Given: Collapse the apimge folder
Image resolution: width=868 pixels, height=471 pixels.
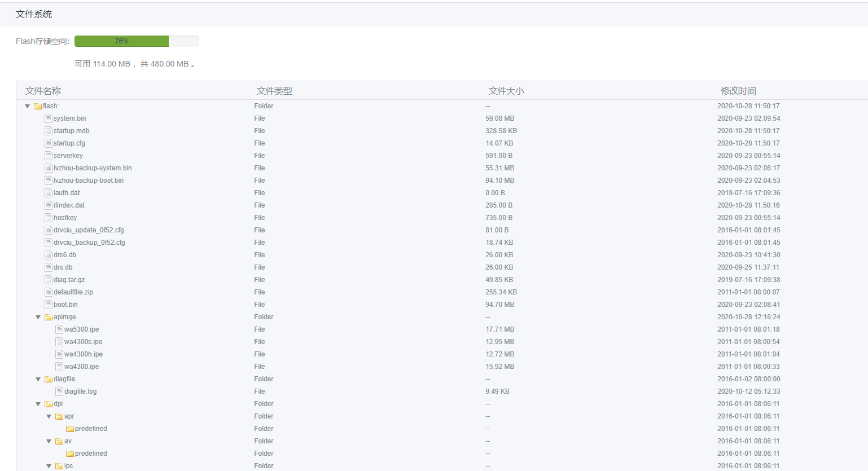Looking at the screenshot, I should (38, 317).
